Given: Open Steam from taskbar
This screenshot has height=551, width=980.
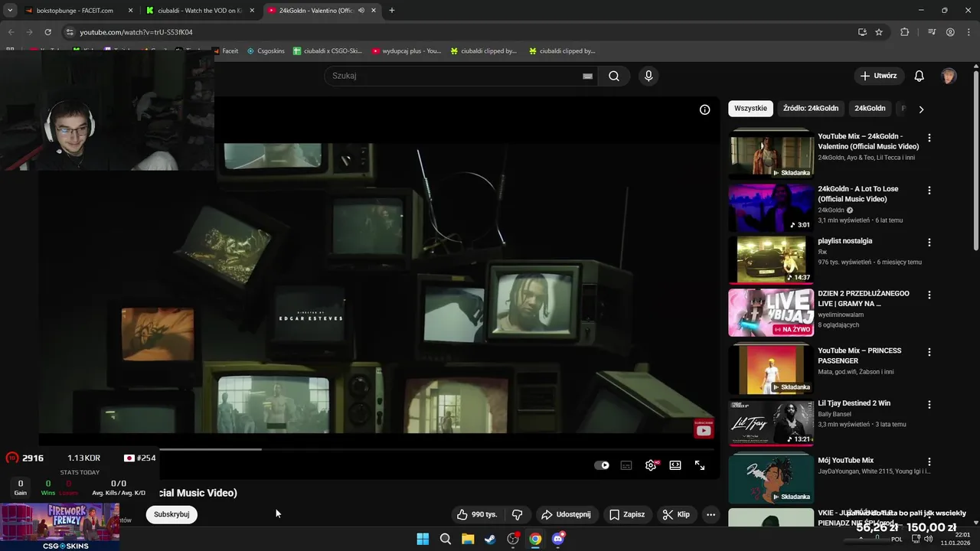Looking at the screenshot, I should coord(490,539).
